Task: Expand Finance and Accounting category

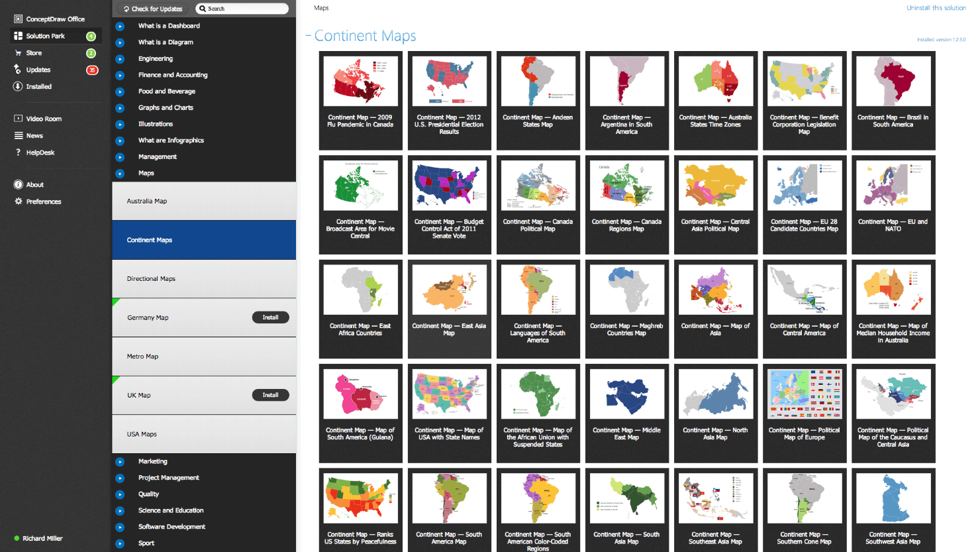Action: pos(120,76)
